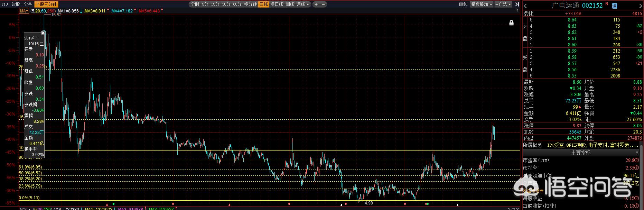Click stock code 002152

(x=592, y=6)
